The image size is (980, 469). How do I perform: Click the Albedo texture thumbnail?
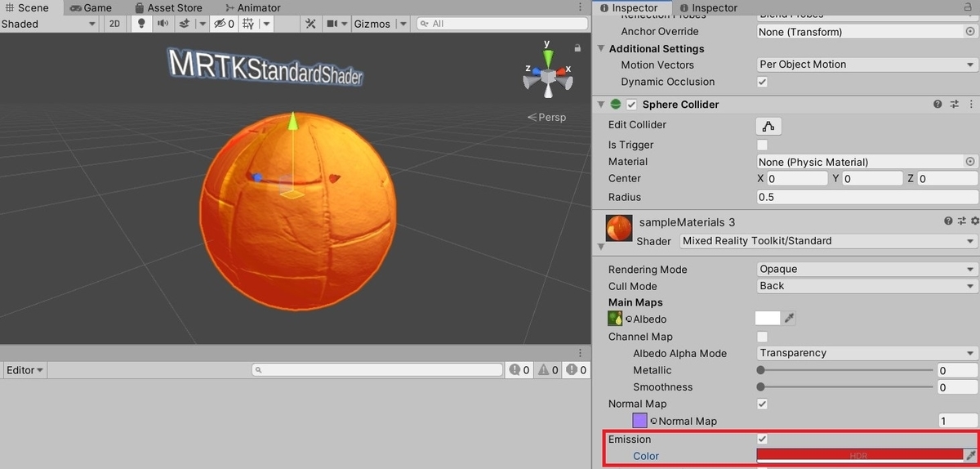pos(614,319)
